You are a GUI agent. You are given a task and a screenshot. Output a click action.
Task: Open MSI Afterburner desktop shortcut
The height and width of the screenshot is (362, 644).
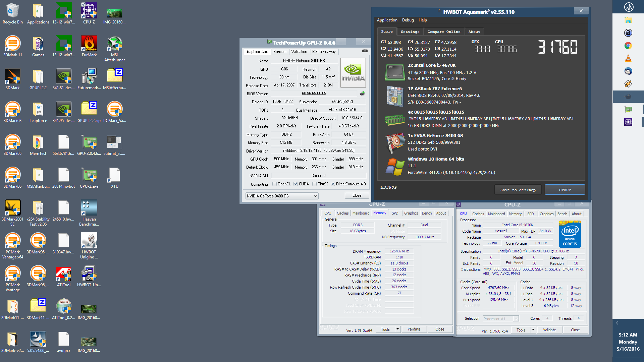click(x=114, y=49)
